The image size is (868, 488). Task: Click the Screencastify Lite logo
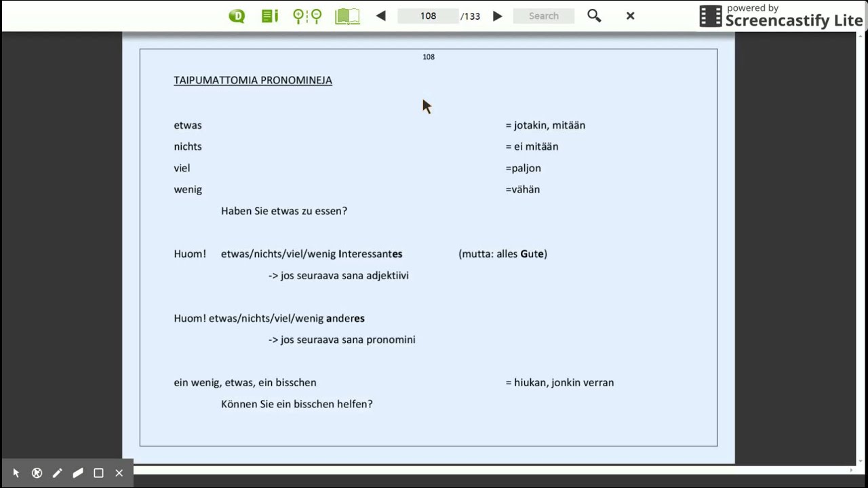tap(781, 16)
